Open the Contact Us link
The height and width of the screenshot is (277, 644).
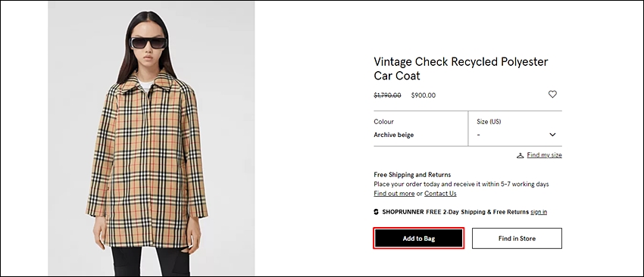point(440,194)
